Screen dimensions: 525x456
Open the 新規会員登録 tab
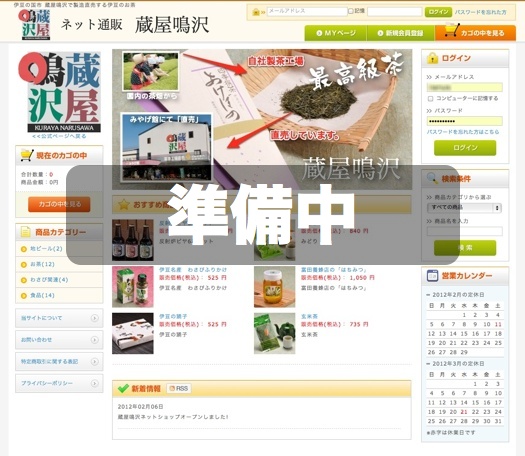coord(401,33)
